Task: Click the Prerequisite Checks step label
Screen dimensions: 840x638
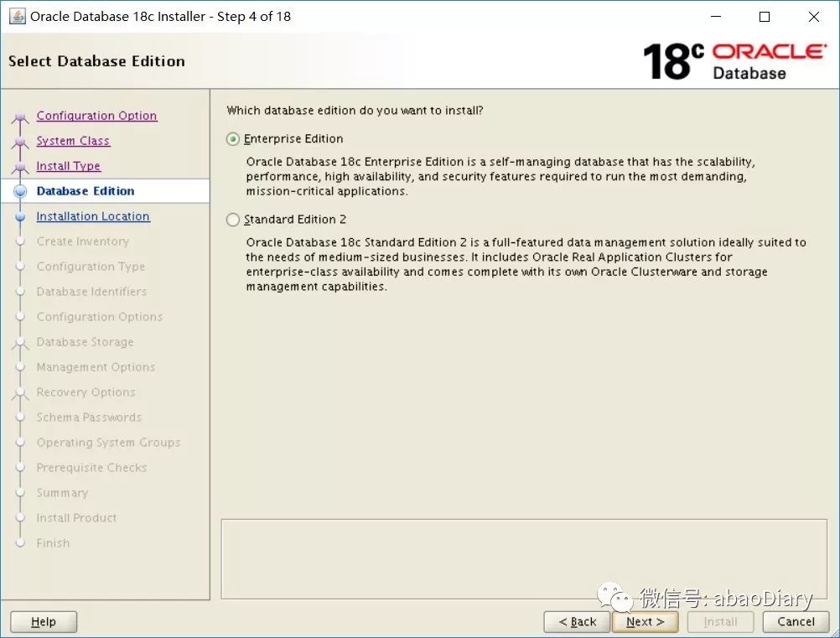Action: 91,468
